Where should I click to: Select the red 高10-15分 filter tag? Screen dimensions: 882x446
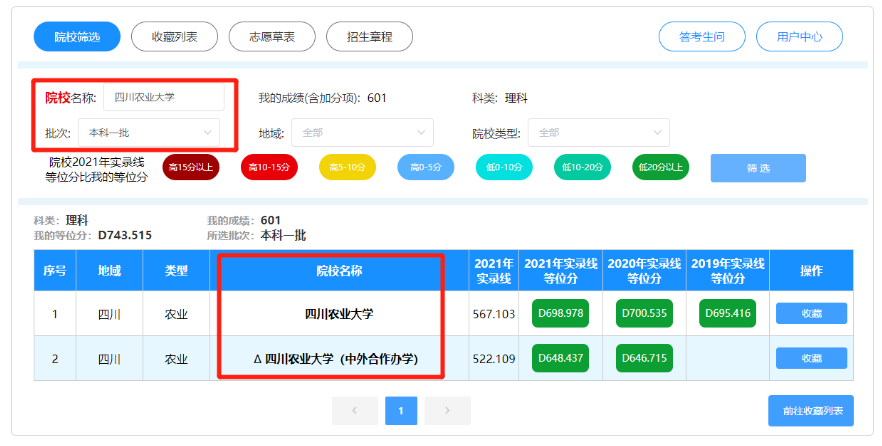point(269,167)
